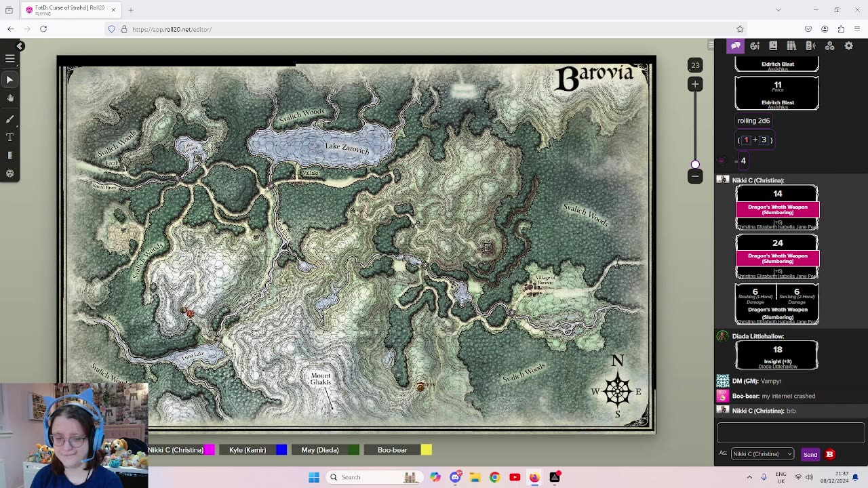Switch to the Chat tab
This screenshot has width=868, height=488.
736,45
